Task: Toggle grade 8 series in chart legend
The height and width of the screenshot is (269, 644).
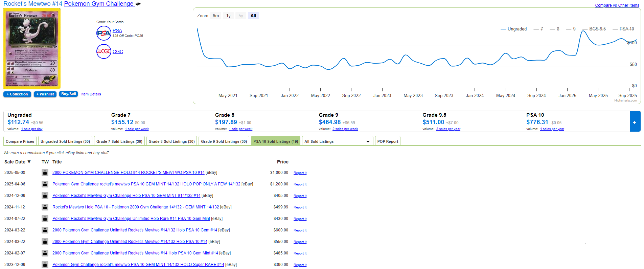Action: point(555,29)
